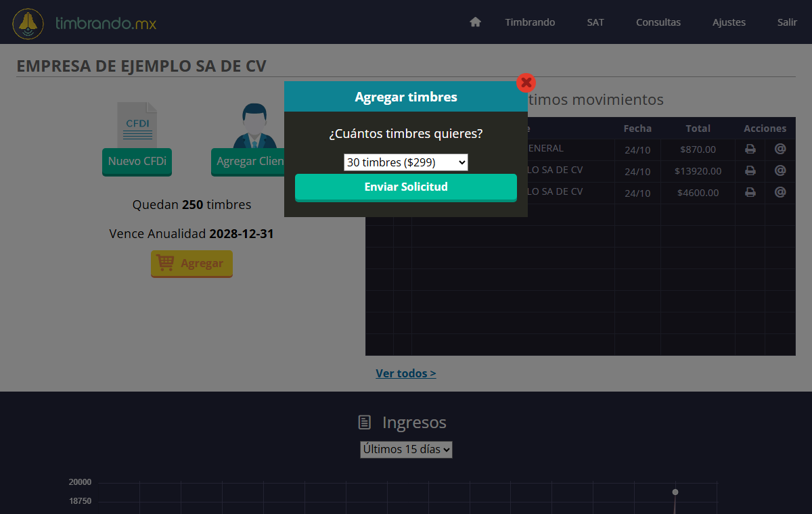Click Nuevo CFDi button
This screenshot has height=514, width=812.
coord(137,162)
